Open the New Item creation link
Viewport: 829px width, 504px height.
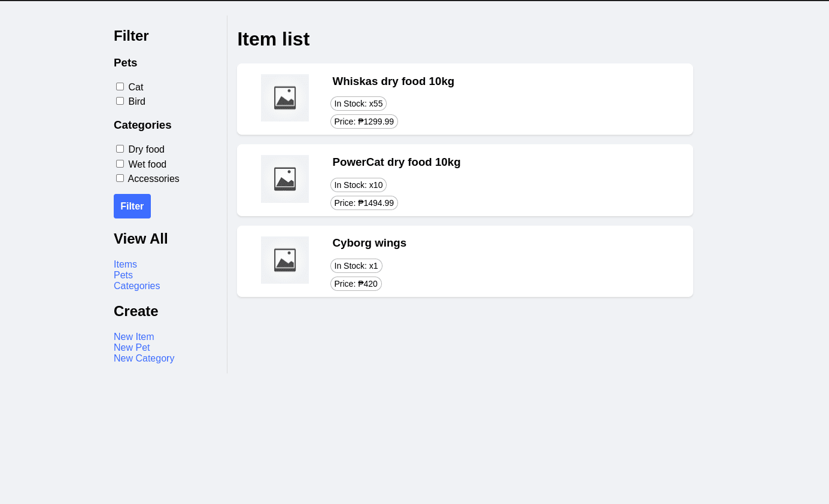pos(133,337)
